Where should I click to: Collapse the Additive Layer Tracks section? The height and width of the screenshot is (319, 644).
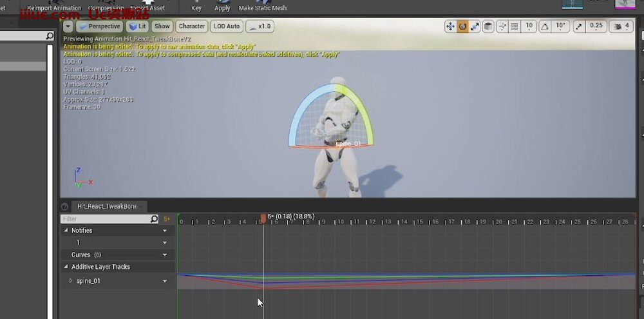(x=66, y=267)
